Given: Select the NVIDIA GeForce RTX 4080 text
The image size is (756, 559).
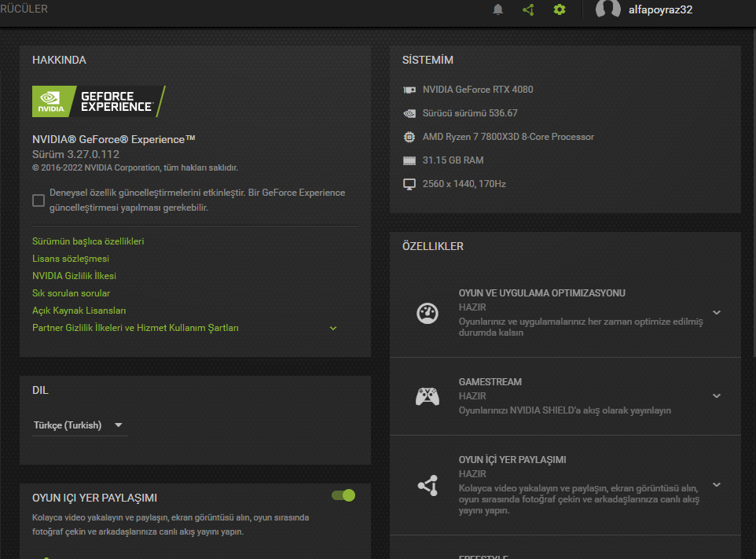Looking at the screenshot, I should (478, 90).
